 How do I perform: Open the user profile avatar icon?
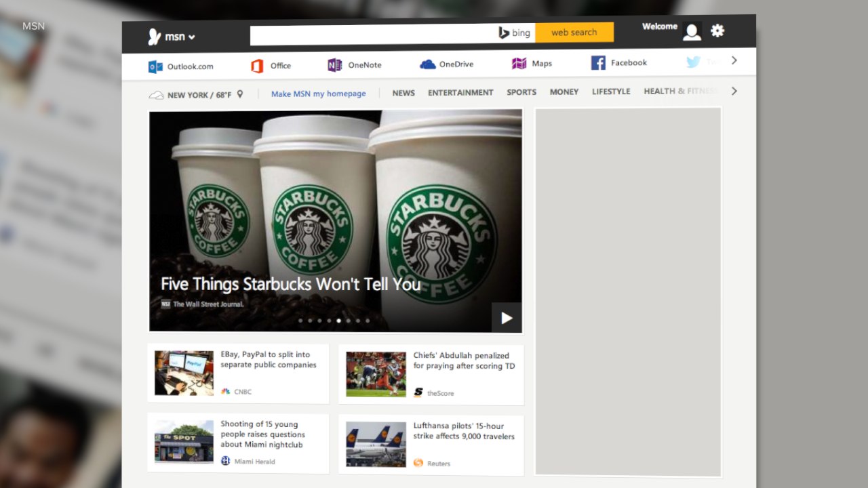point(692,32)
